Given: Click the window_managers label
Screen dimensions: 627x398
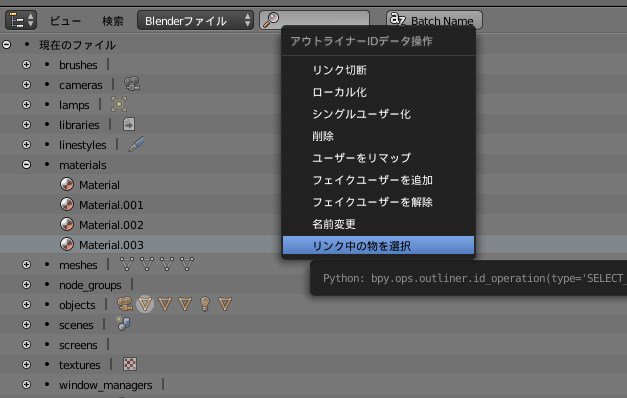Looking at the screenshot, I should click(106, 385).
